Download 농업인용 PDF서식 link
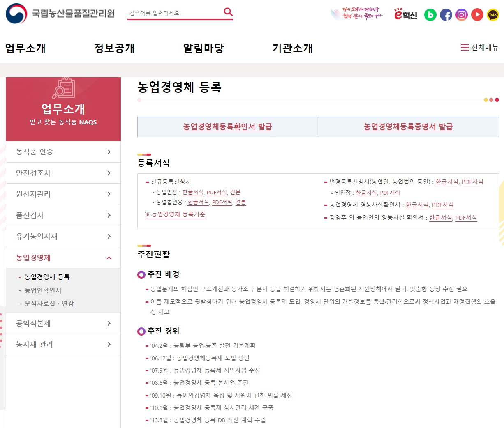Screen dimensions: 504x428 coord(217,192)
